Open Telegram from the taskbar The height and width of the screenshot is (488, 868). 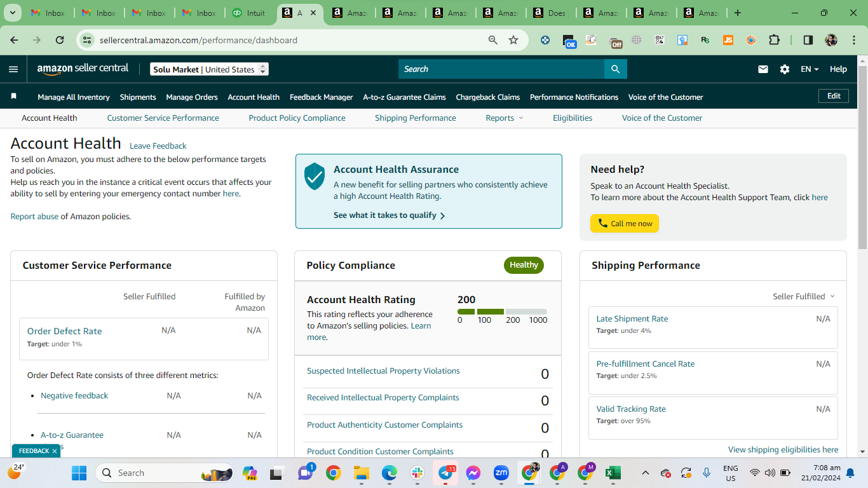445,473
